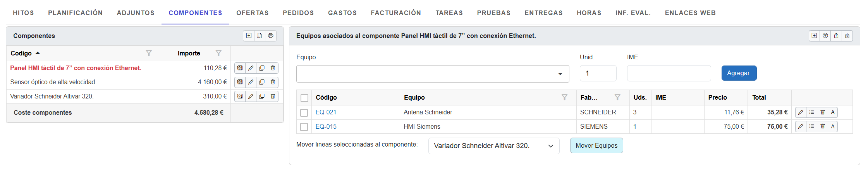
Task: Check the EQ-021 row checkbox
Action: (x=304, y=112)
